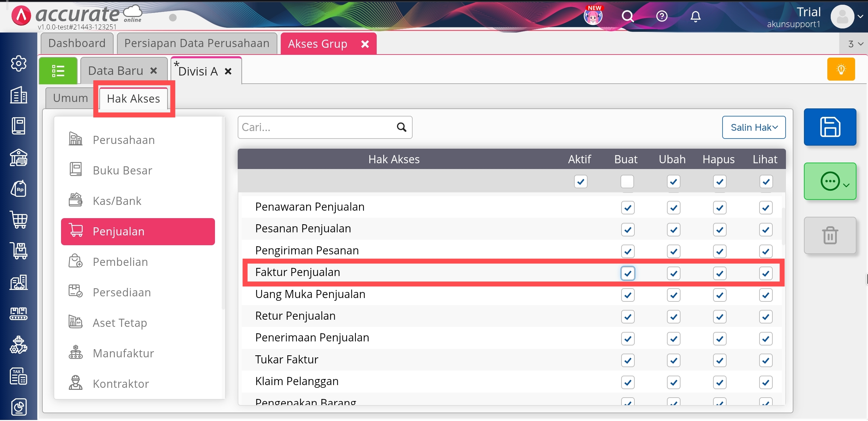Click the blue save floppy disk button
This screenshot has height=421, width=868.
point(830,127)
